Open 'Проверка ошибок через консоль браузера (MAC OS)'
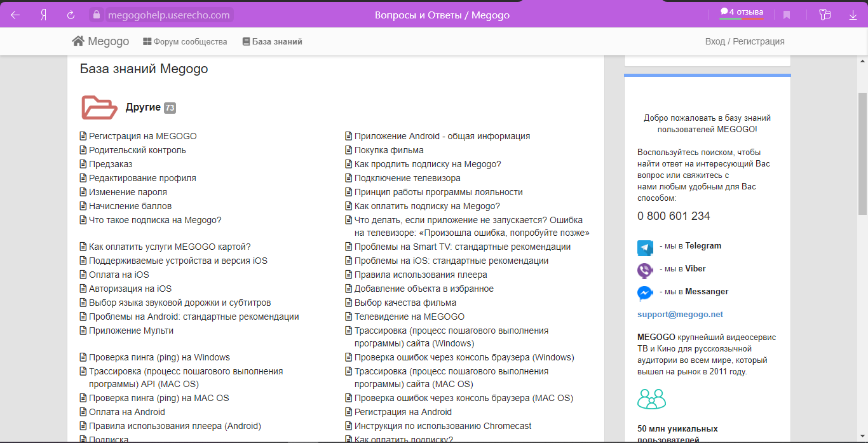The height and width of the screenshot is (443, 868). (464, 398)
